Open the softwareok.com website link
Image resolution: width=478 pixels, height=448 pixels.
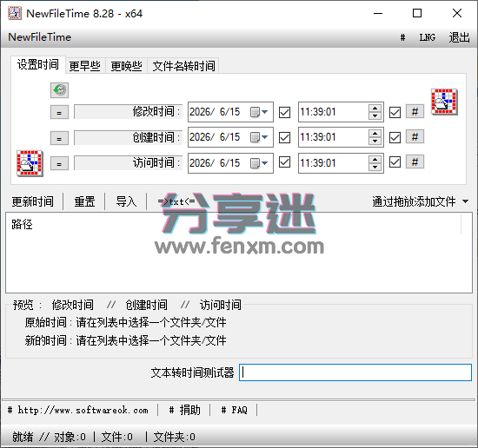pyautogui.click(x=78, y=411)
